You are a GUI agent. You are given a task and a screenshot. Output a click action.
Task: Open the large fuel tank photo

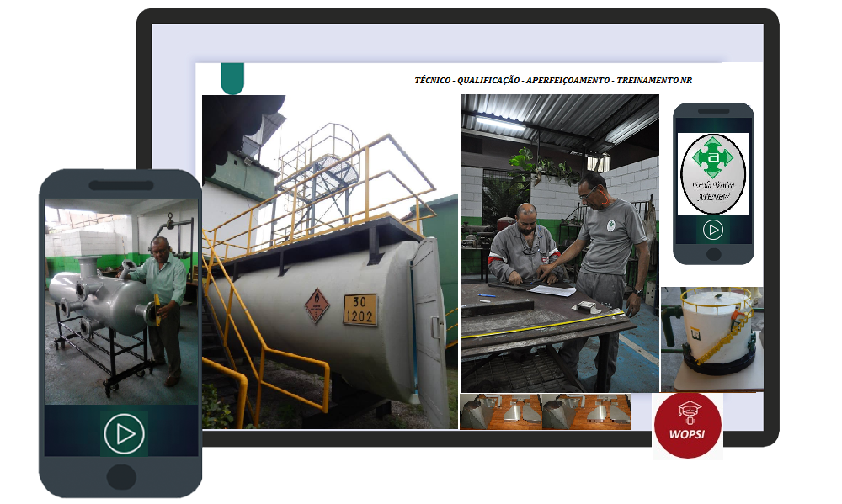pyautogui.click(x=328, y=261)
